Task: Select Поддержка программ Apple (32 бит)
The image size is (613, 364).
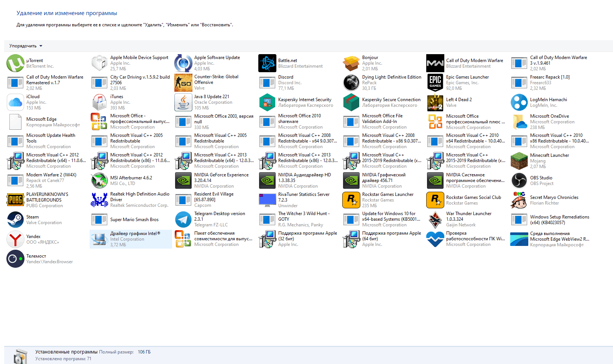Action: [x=299, y=239]
